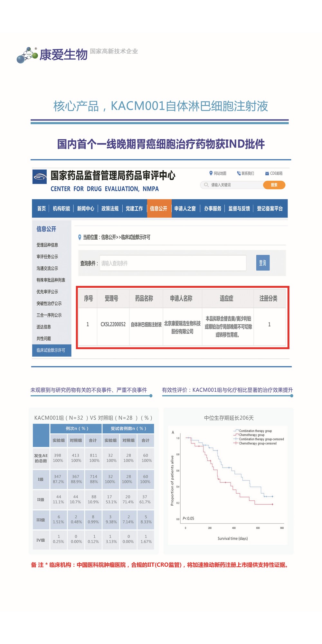Select 临床试验默示许可 in the sidebar
Viewport: 322px width, 644px height.
tap(52, 350)
